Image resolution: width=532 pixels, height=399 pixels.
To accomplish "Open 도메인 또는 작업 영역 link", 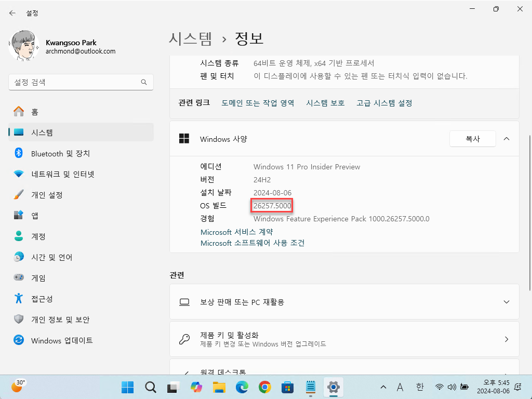I will [x=258, y=103].
